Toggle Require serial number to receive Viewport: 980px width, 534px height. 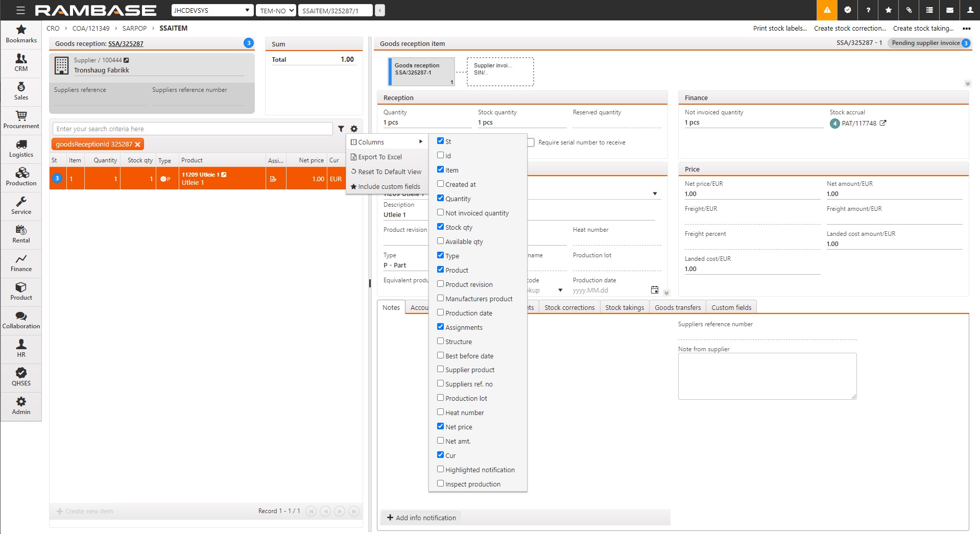coord(532,142)
